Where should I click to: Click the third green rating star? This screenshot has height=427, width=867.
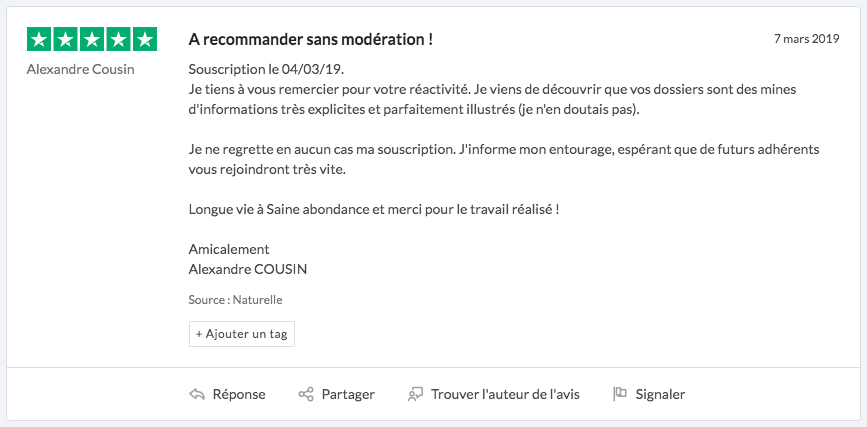pyautogui.click(x=92, y=40)
